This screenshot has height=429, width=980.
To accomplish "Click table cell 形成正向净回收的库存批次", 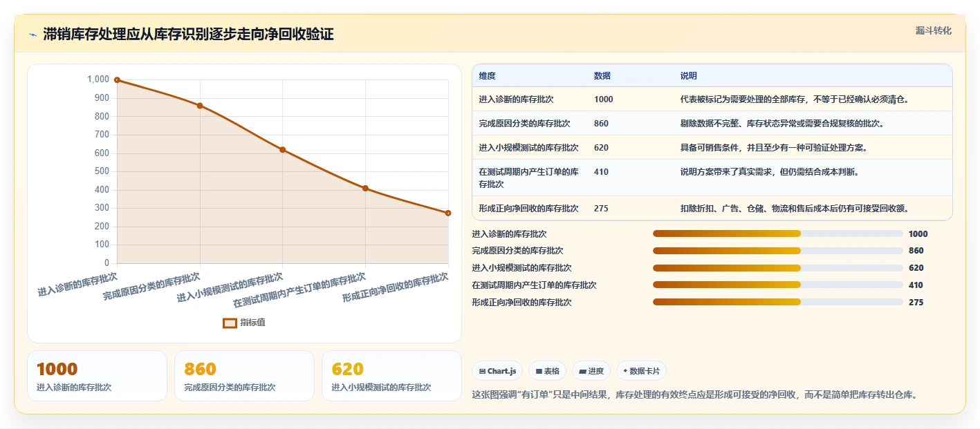I will pyautogui.click(x=528, y=209).
